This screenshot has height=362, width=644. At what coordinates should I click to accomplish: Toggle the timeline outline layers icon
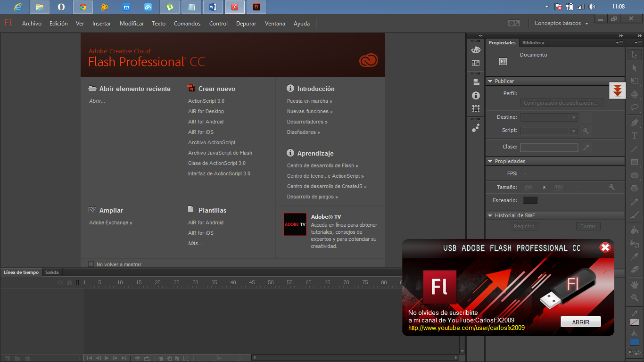78,282
